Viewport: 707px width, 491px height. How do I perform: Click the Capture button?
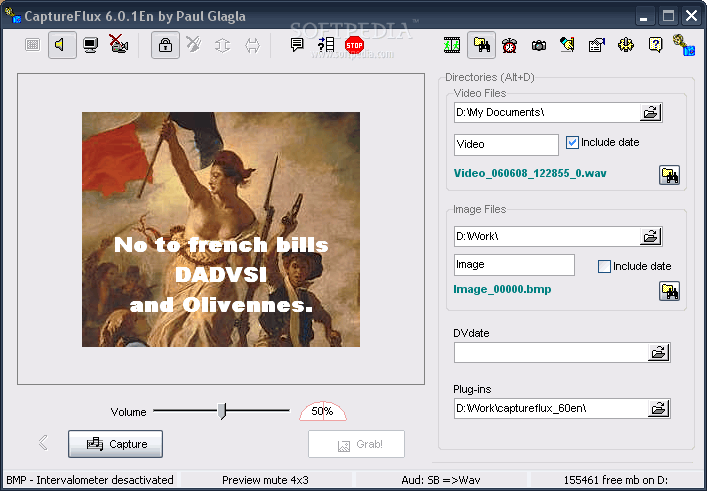tap(115, 444)
